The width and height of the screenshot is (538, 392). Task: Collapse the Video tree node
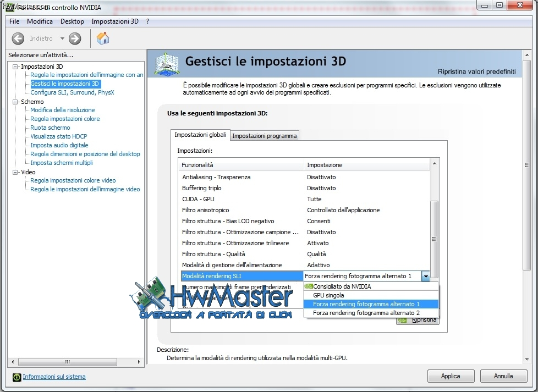pos(15,172)
